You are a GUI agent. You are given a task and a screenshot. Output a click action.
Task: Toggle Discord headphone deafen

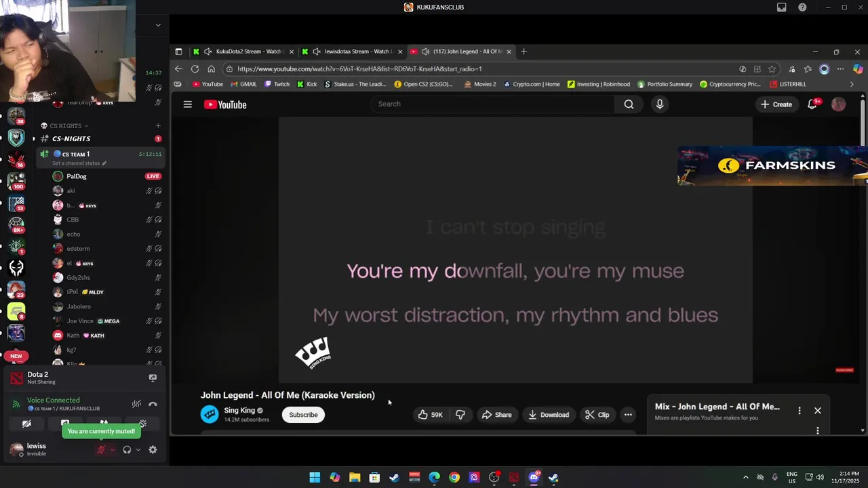click(x=127, y=449)
